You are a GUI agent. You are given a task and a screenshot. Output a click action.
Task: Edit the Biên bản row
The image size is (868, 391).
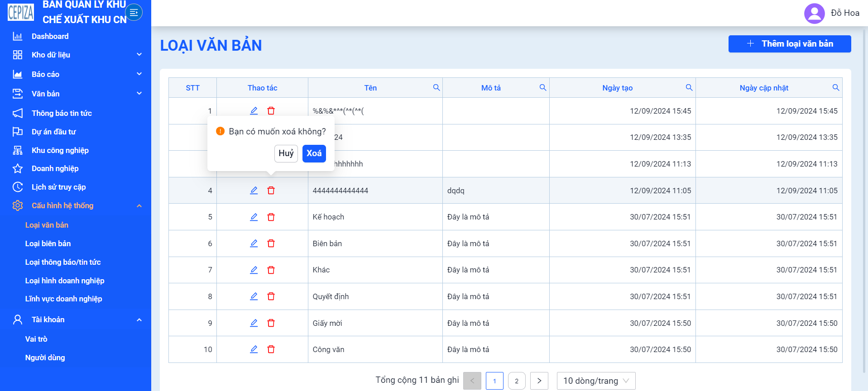point(254,243)
